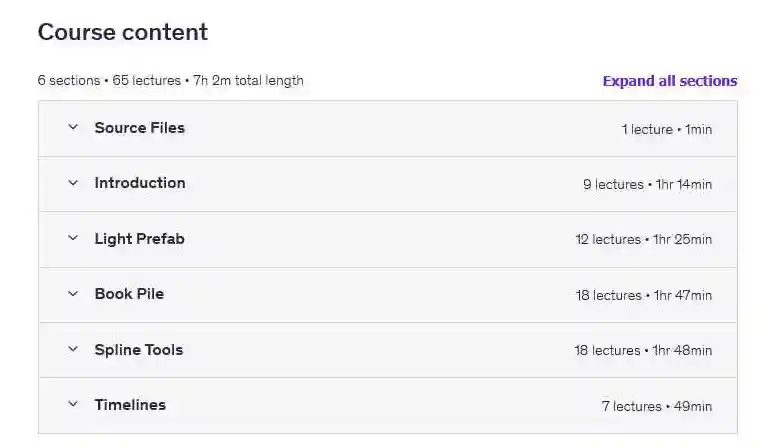Screen dimensions: 776x448
Task: Click '7 lectures • 49min' label
Action: (656, 406)
